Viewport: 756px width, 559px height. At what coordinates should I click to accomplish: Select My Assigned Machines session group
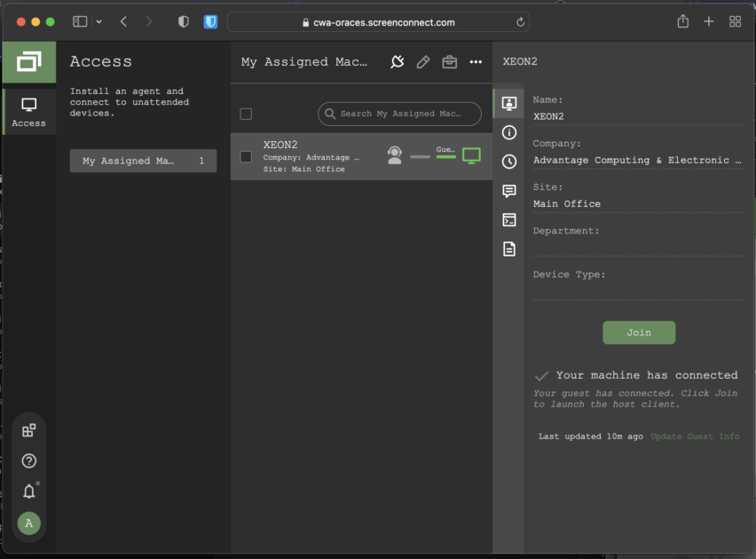[x=143, y=161]
